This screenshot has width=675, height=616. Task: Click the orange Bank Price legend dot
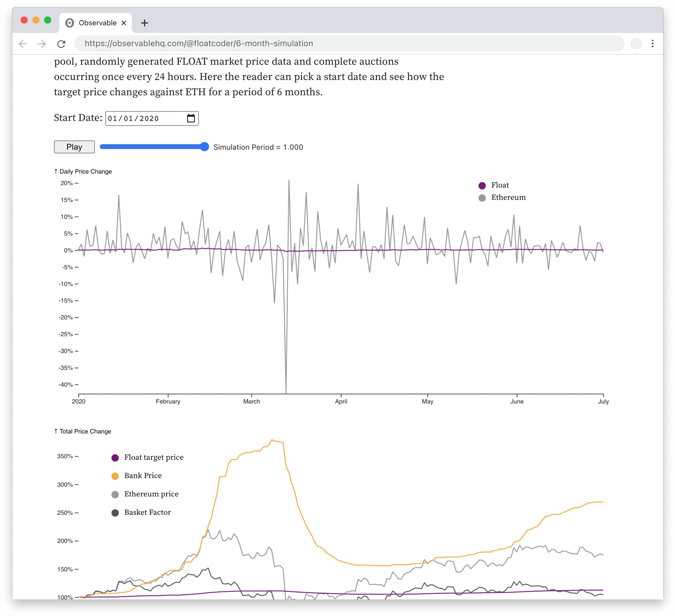(x=115, y=476)
